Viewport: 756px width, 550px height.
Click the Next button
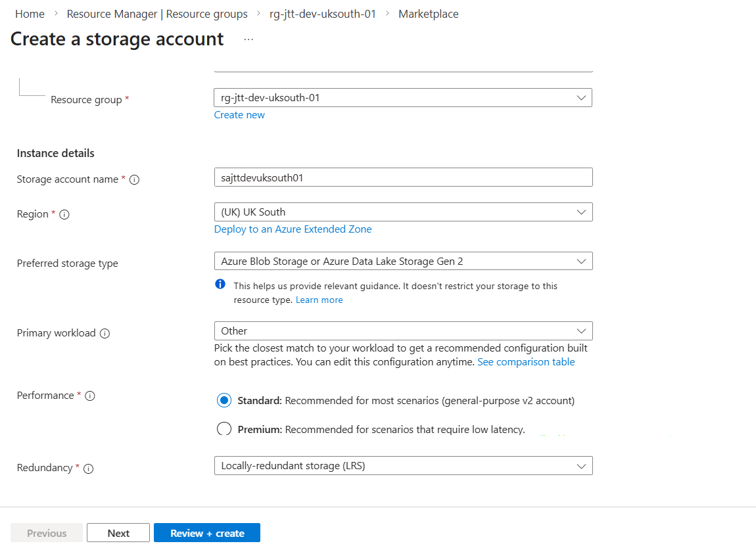pos(118,533)
